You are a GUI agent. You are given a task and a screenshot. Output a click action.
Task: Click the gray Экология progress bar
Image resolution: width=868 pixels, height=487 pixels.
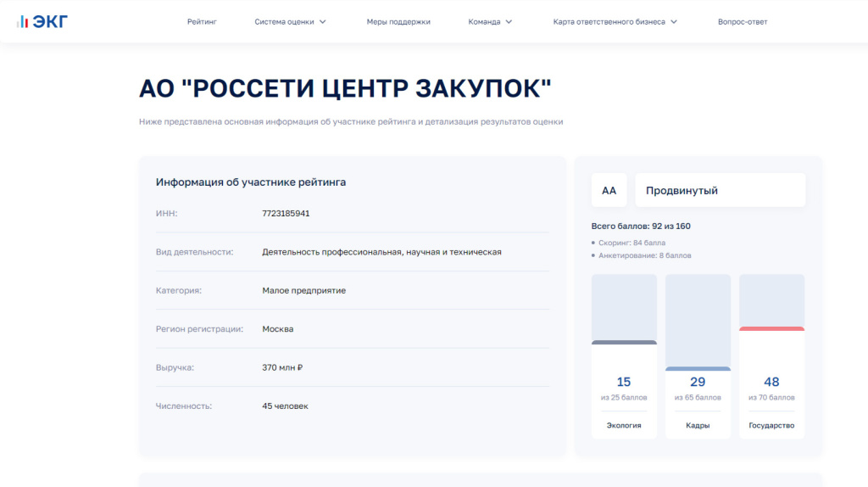(624, 342)
